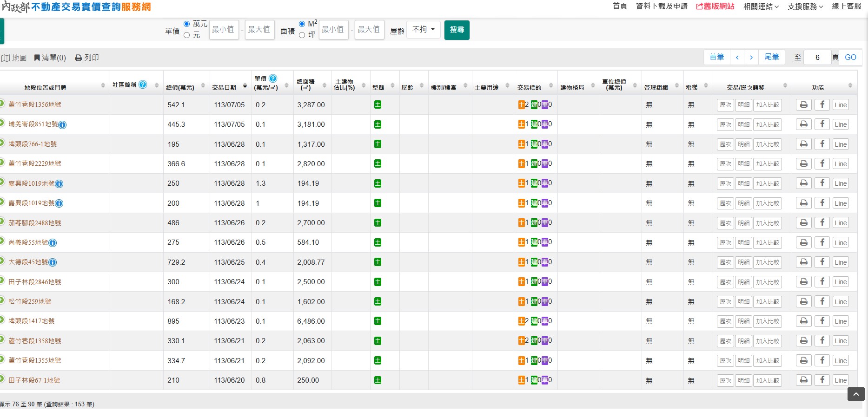Expand 支援服務 menu in top navigation

tap(805, 7)
